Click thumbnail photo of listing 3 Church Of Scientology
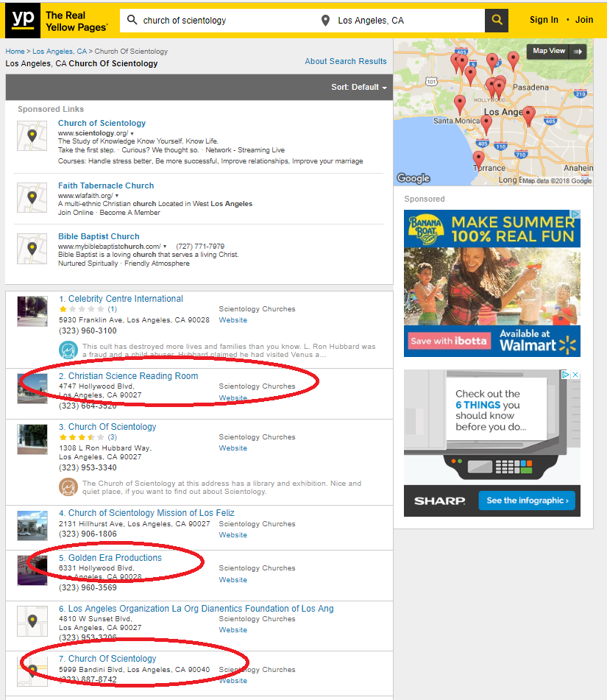Image resolution: width=607 pixels, height=700 pixels. [x=32, y=439]
